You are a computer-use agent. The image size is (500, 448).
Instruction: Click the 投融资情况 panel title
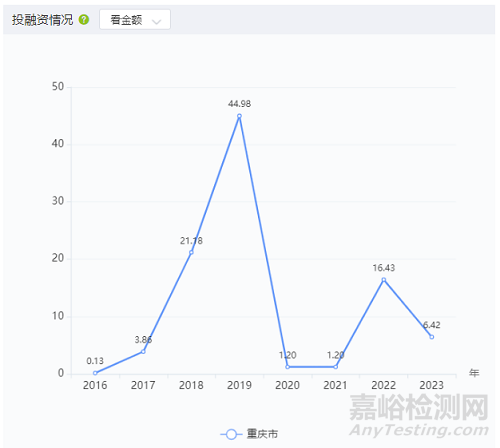42,20
